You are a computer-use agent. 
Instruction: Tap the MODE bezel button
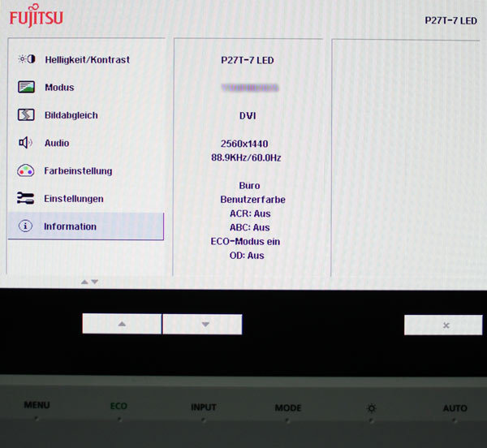(288, 407)
